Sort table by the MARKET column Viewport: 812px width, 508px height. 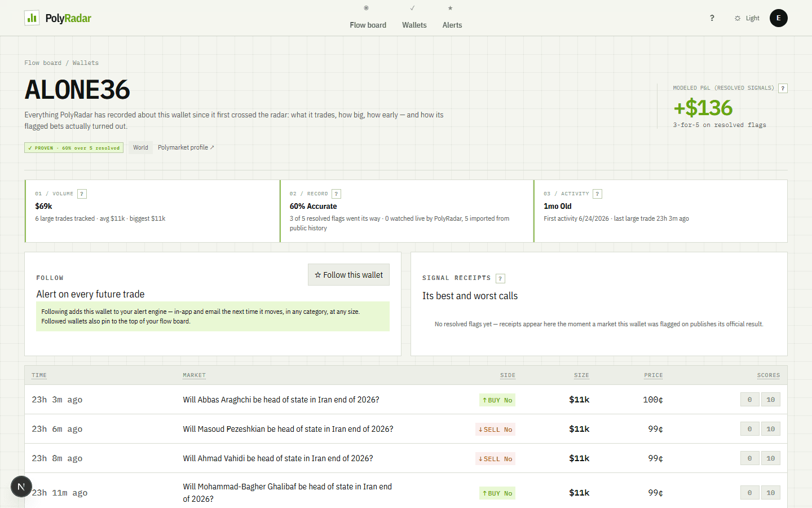(194, 375)
